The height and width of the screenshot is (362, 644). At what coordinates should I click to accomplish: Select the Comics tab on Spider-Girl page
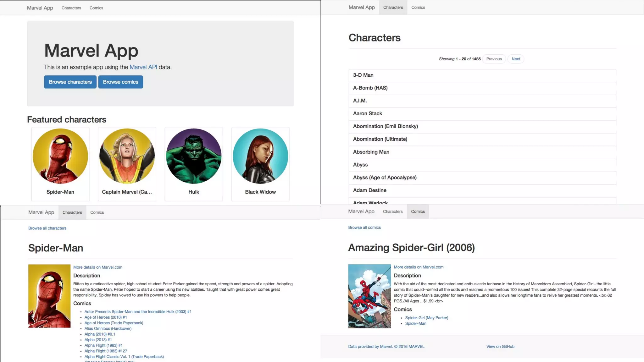coord(418,211)
